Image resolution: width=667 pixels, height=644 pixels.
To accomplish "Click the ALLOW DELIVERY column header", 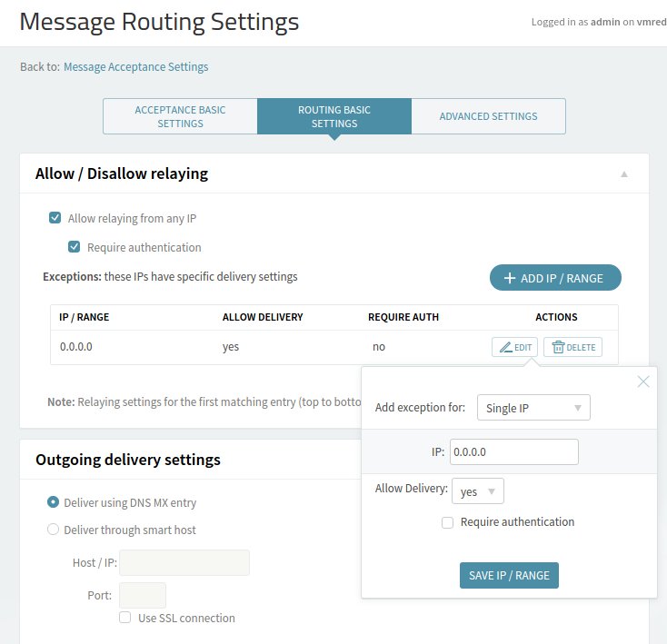I will pos(263,317).
